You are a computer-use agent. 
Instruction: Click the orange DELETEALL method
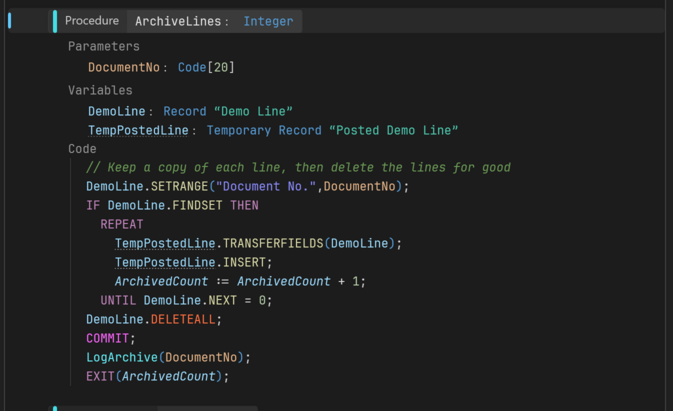tap(183, 320)
